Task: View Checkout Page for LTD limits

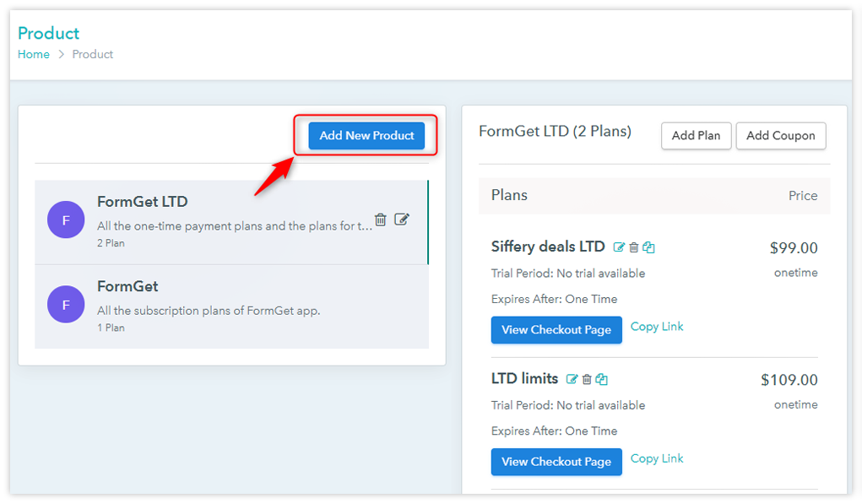Action: tap(556, 462)
